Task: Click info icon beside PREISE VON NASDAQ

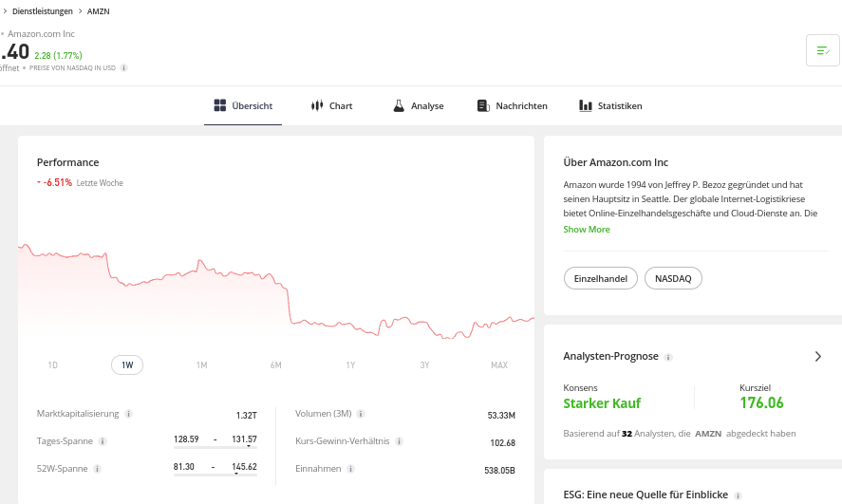Action: [124, 68]
